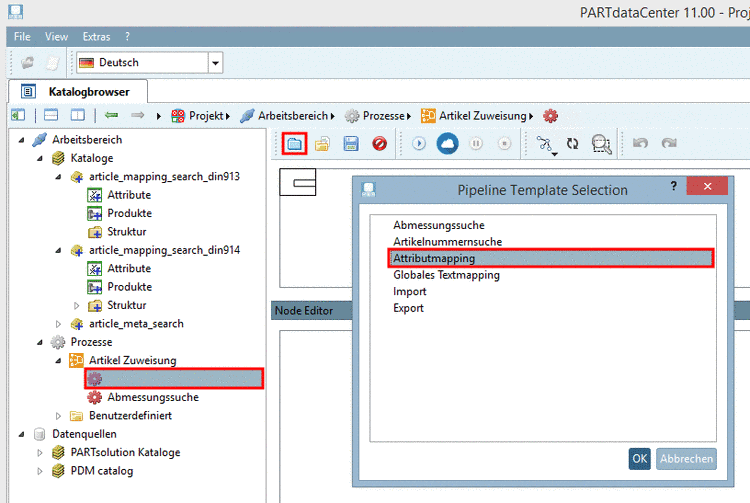Collapse the Prozesse tree node
The height and width of the screenshot is (503, 750).
pos(40,342)
